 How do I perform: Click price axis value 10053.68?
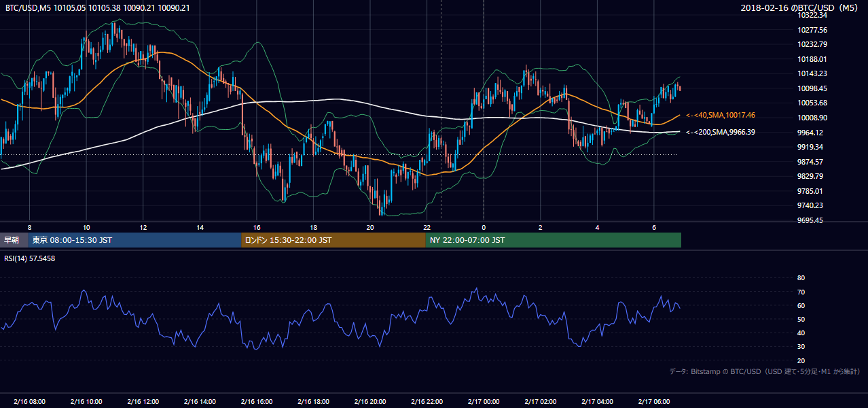click(812, 103)
